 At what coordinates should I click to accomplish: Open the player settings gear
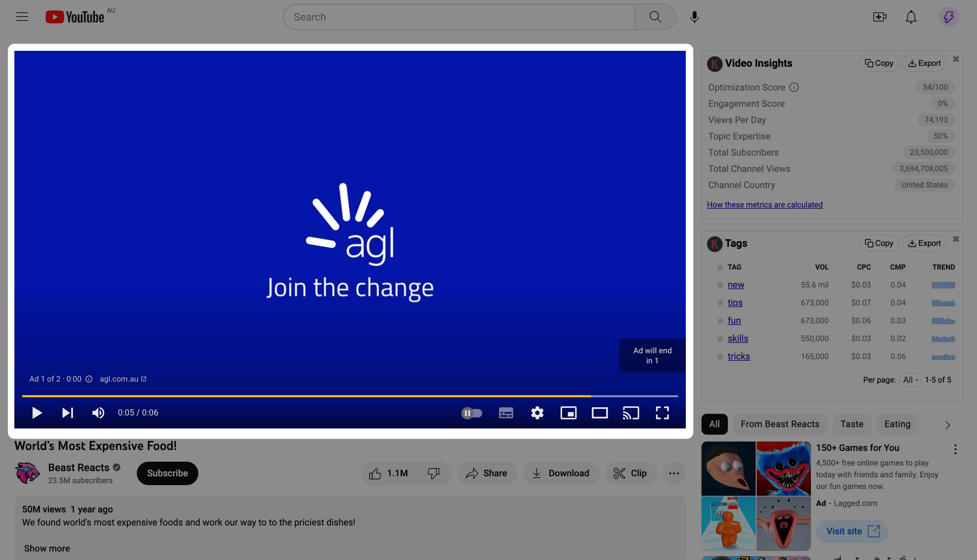(537, 413)
